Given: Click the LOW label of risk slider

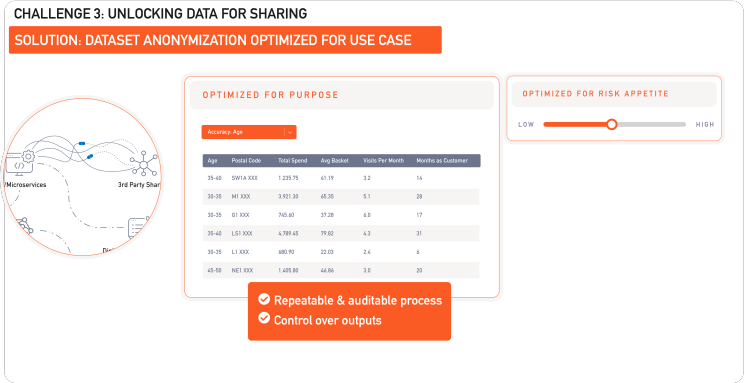Looking at the screenshot, I should (x=526, y=124).
